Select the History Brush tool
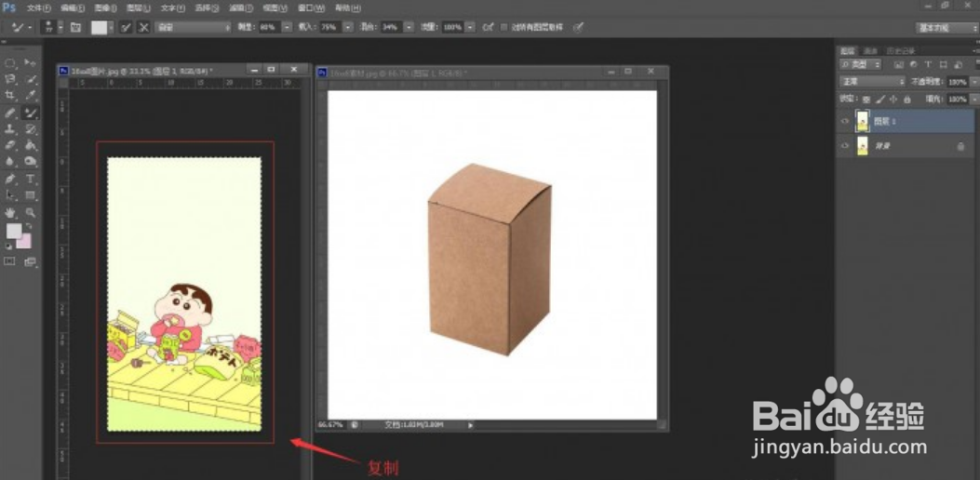Image resolution: width=980 pixels, height=480 pixels. 30,128
